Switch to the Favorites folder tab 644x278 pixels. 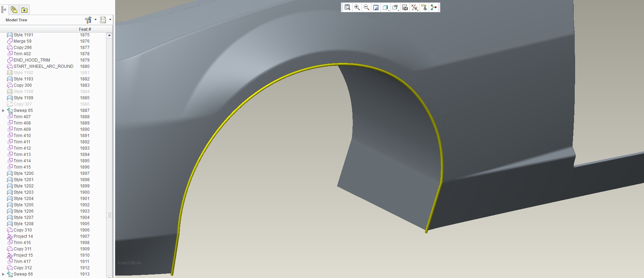point(24,10)
